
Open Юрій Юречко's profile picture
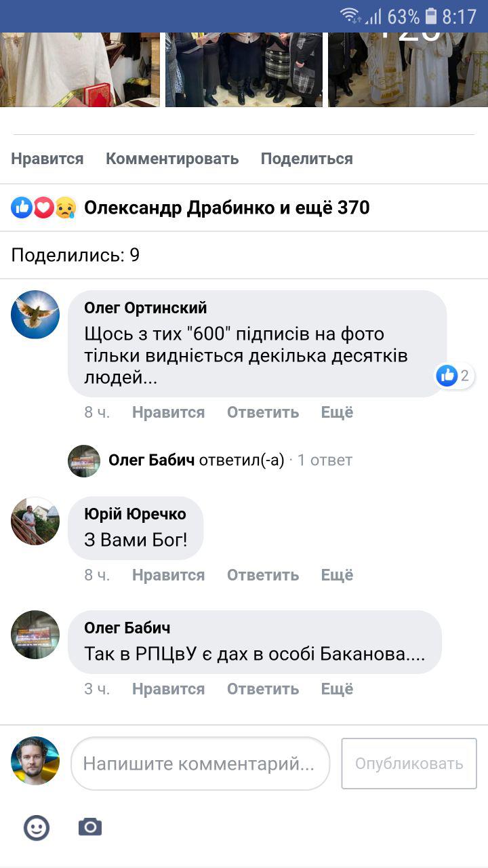coord(35,521)
